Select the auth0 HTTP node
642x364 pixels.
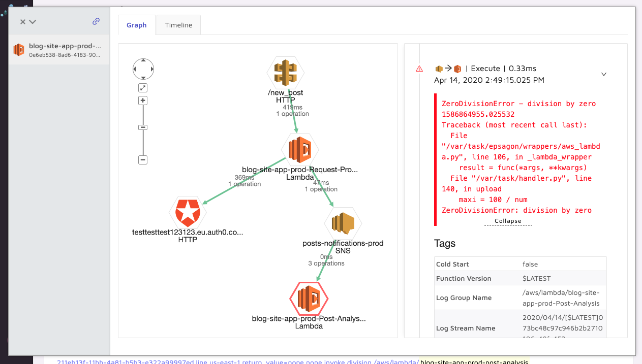(188, 213)
